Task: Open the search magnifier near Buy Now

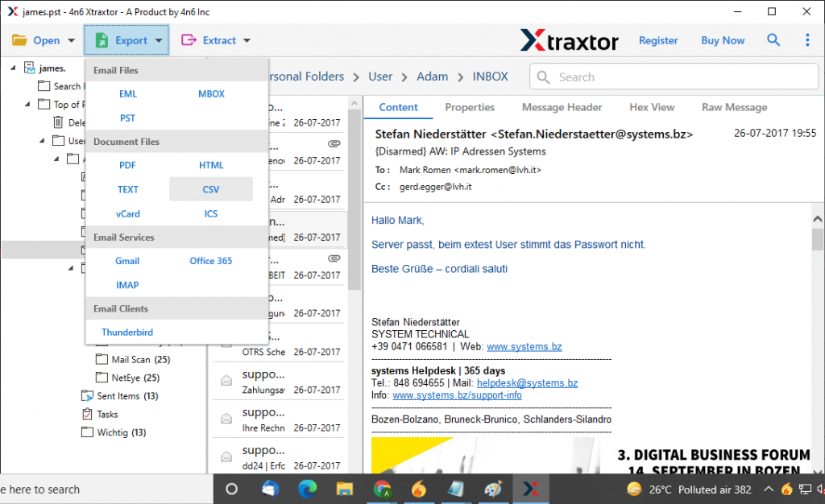Action: click(773, 39)
